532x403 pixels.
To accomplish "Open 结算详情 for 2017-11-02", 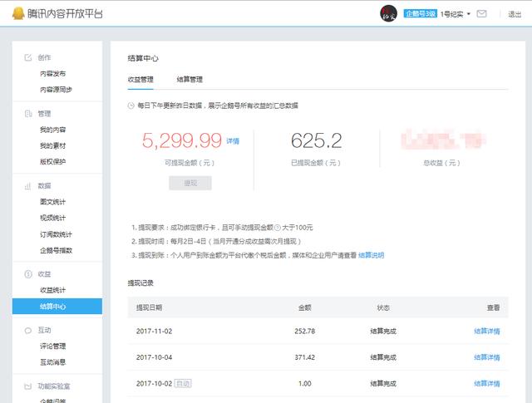I will pos(487,331).
